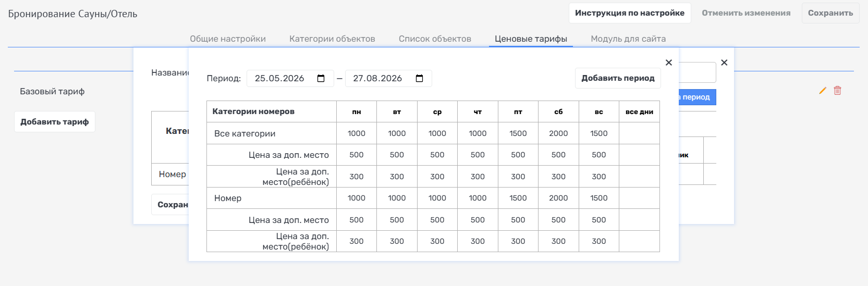Delete Базовый тариф with the trash icon
868x286 pixels.
pos(838,91)
